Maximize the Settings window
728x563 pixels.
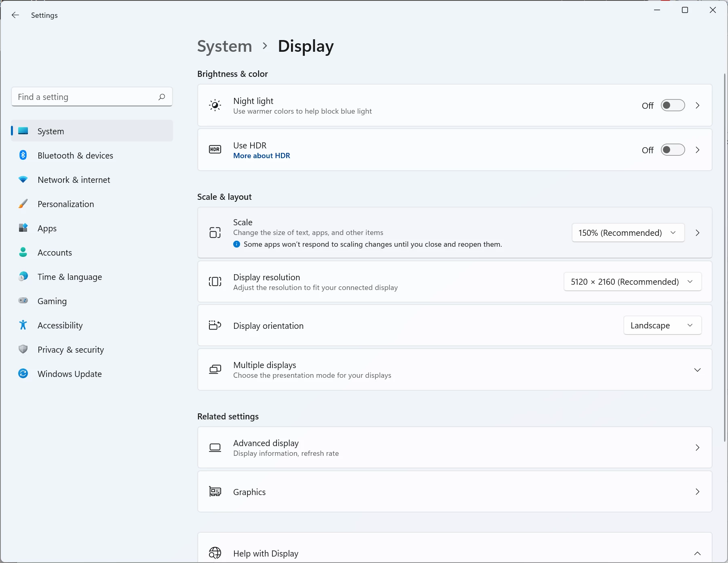point(685,10)
